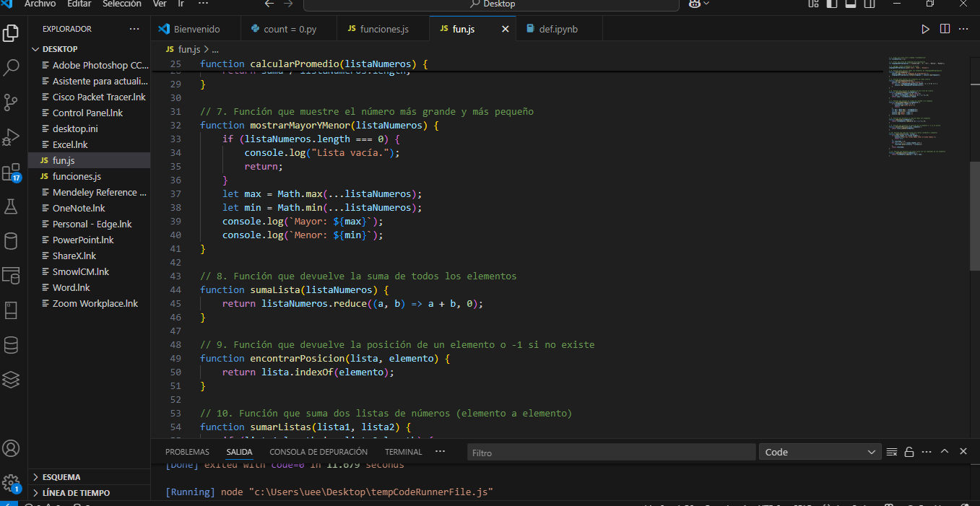Open funciones.js in the Explorer

point(89,176)
